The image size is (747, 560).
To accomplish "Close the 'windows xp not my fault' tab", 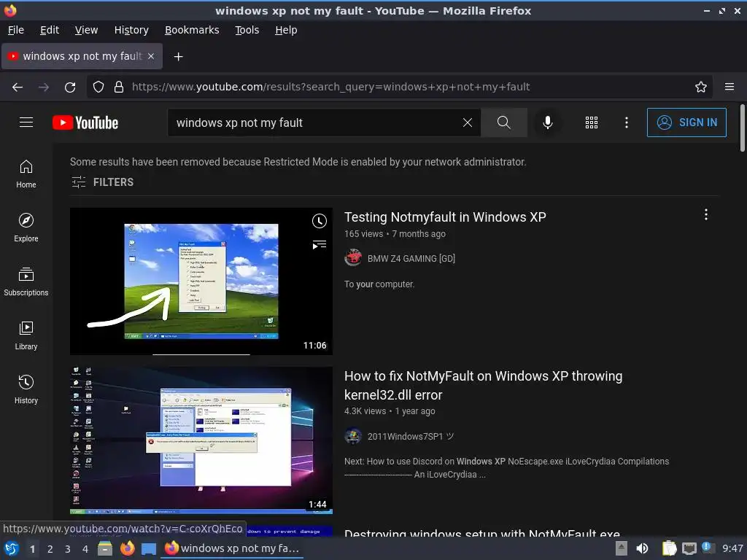I will tap(151, 56).
